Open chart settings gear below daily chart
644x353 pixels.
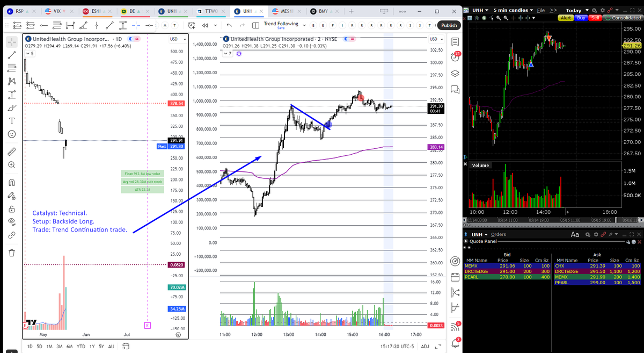pyautogui.click(x=178, y=334)
